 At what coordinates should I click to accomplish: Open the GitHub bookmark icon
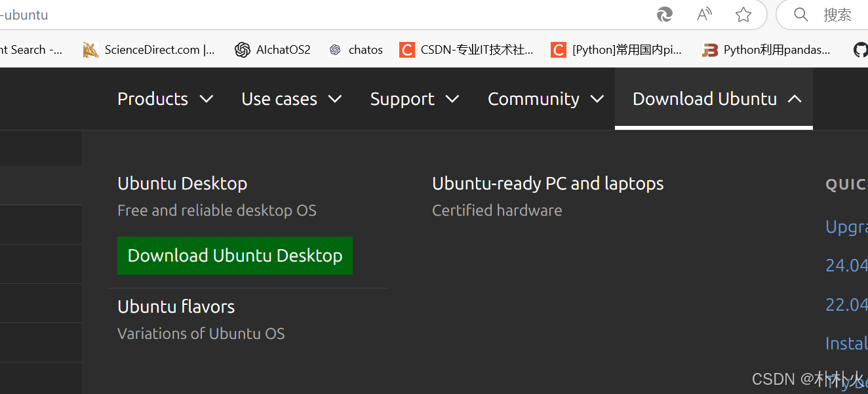coord(861,50)
